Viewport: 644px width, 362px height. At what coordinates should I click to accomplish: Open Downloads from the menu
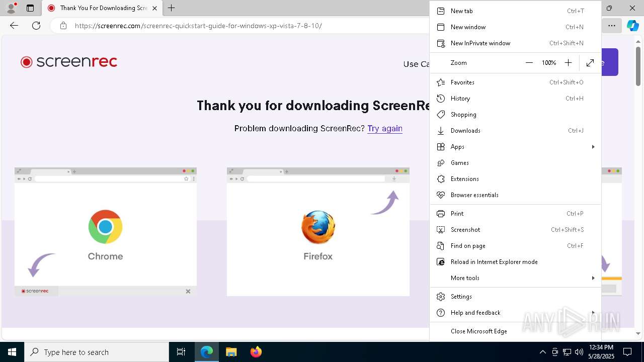coord(515,131)
